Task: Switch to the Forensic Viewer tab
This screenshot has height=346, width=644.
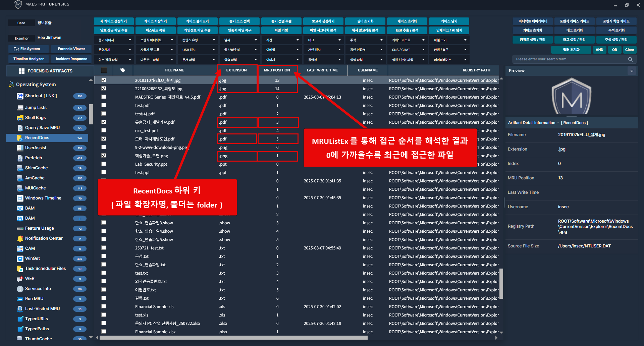Action: click(71, 49)
